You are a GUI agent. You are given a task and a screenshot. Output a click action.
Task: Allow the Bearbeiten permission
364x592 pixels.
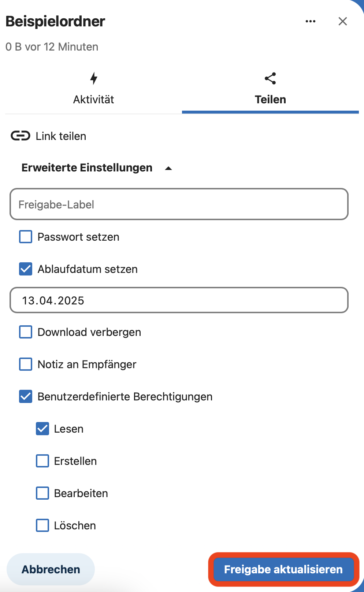pyautogui.click(x=42, y=493)
